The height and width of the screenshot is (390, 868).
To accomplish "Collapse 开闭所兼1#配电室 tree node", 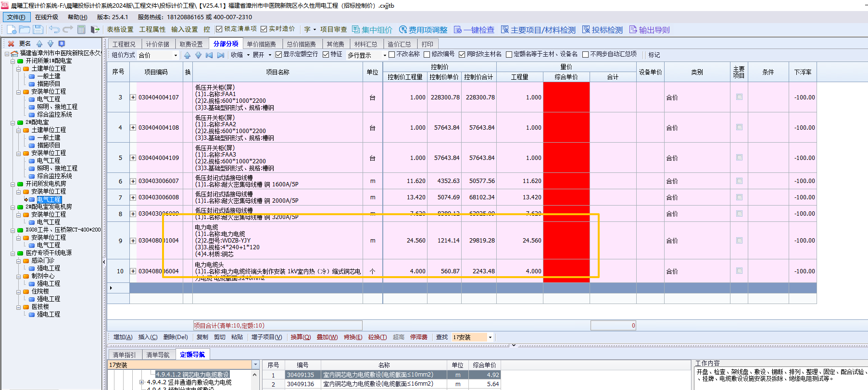I will [x=13, y=61].
